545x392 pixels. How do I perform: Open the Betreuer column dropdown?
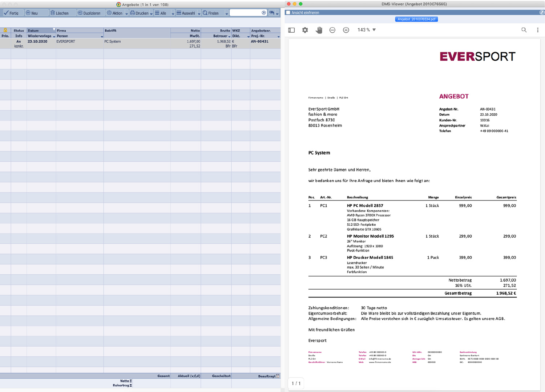coord(229,36)
